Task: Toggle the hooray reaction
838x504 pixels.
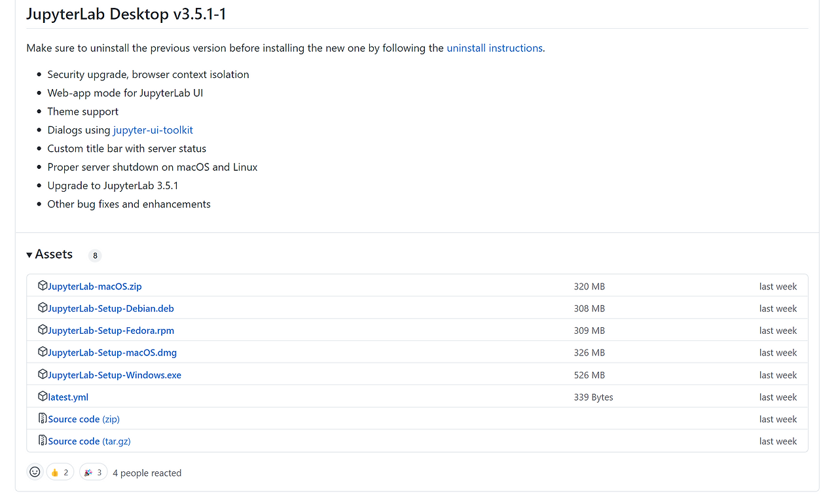Action: tap(93, 471)
